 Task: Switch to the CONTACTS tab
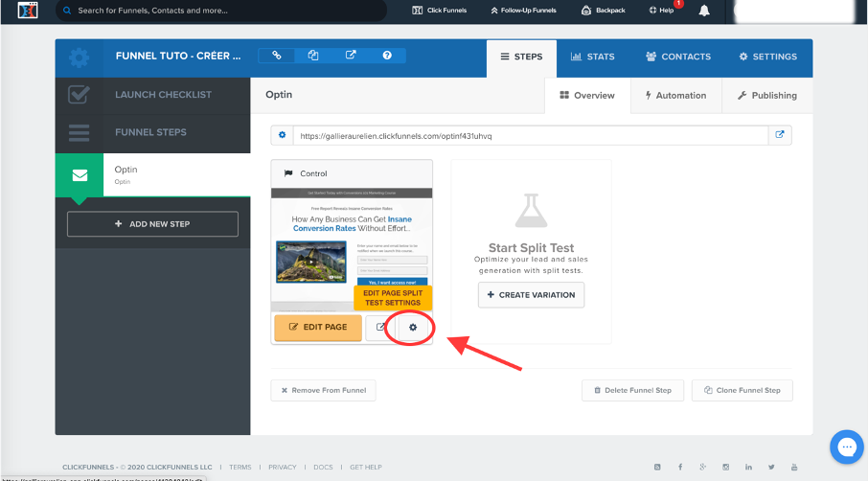coord(678,57)
